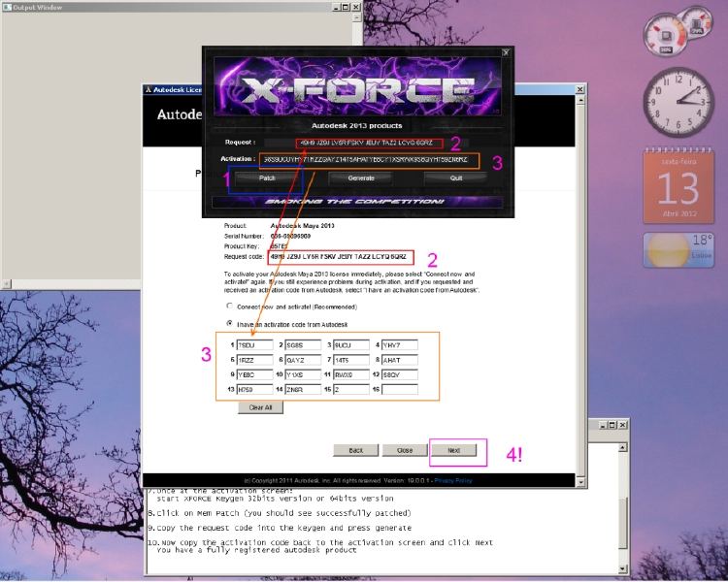Click activation code field number 9
Viewport: 728px width, 582px height.
click(255, 374)
